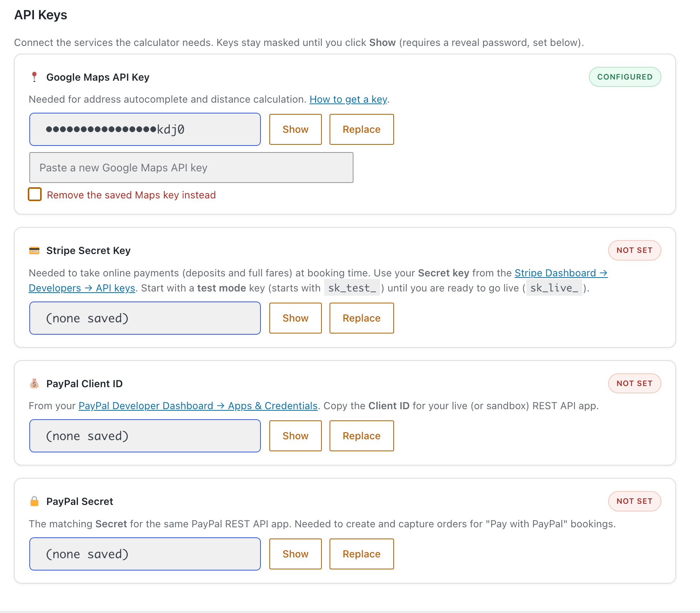
Task: Click the NOT SET badge on Stripe Secret Key
Action: tap(634, 250)
